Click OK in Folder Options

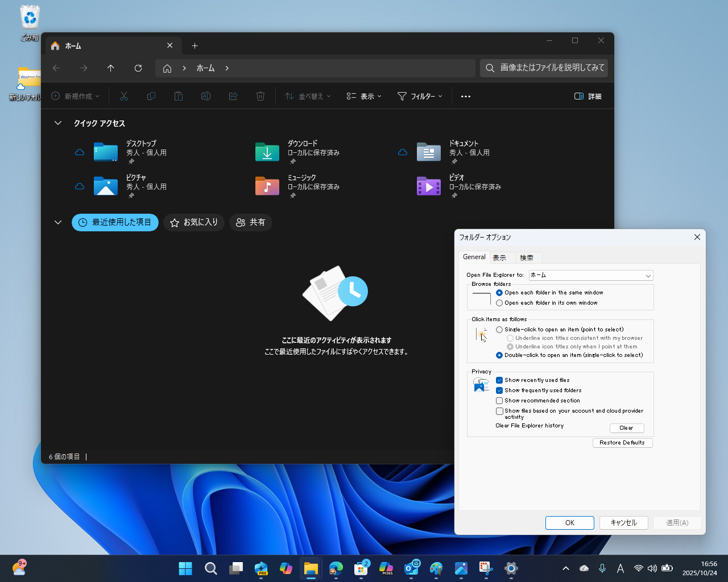click(570, 523)
